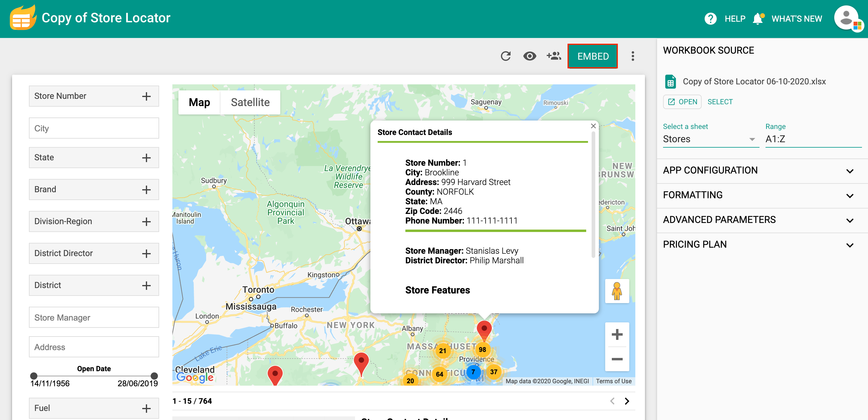Click the Copy of Store Locator title
Viewport: 868px width, 420px height.
click(x=106, y=17)
